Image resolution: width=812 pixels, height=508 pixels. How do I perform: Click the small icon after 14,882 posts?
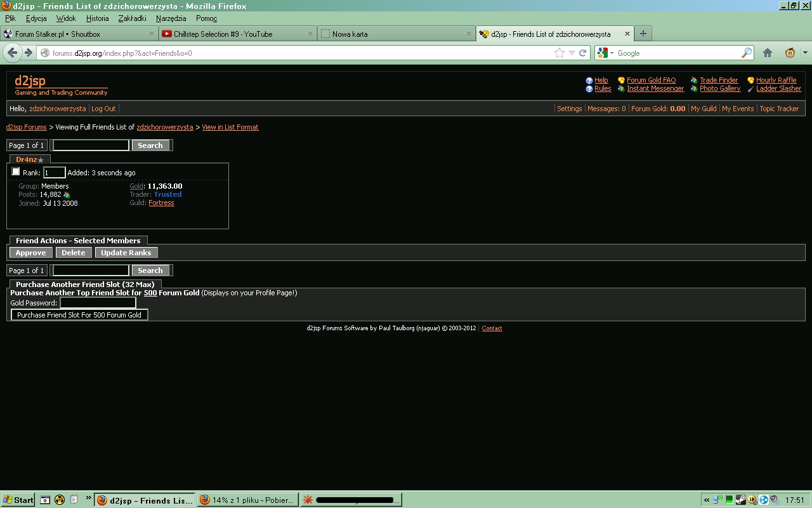[x=67, y=195]
